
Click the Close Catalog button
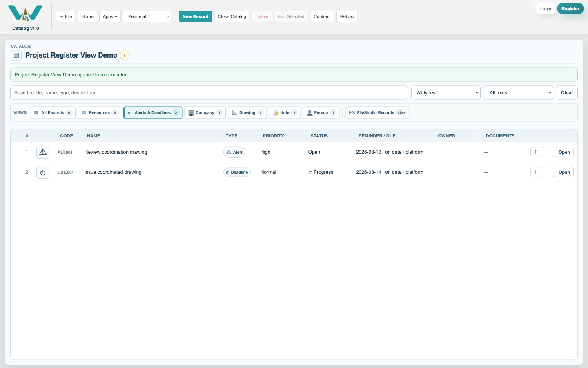pyautogui.click(x=232, y=16)
